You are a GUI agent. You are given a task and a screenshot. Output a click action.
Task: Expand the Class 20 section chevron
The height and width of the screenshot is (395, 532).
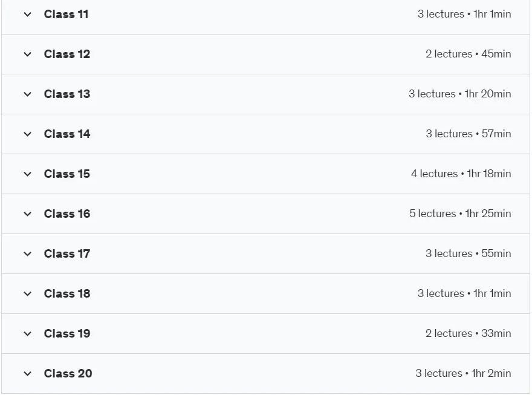click(x=27, y=374)
